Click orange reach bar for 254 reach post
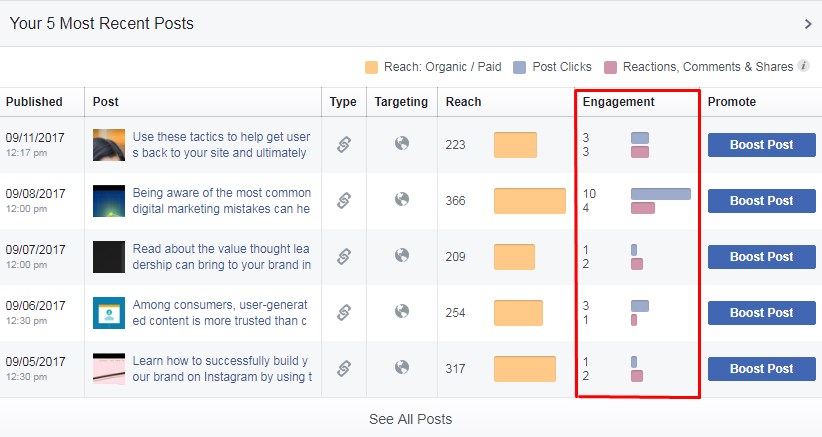 pyautogui.click(x=518, y=313)
